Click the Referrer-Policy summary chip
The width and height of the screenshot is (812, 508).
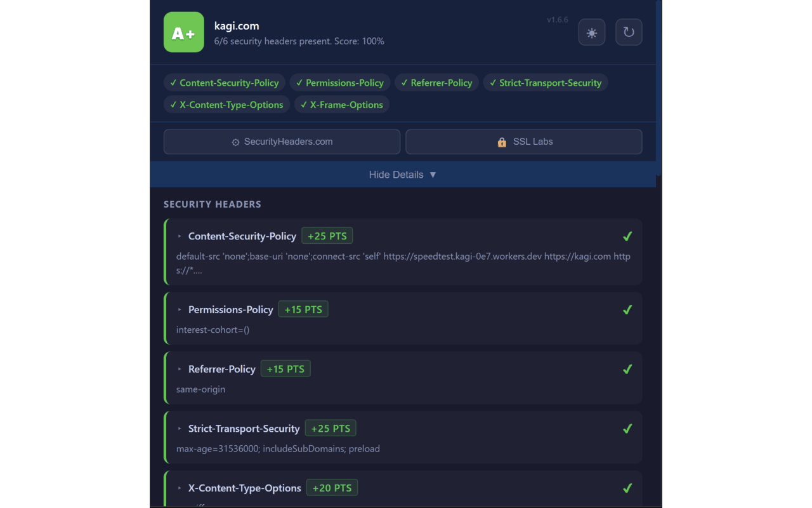(x=436, y=83)
